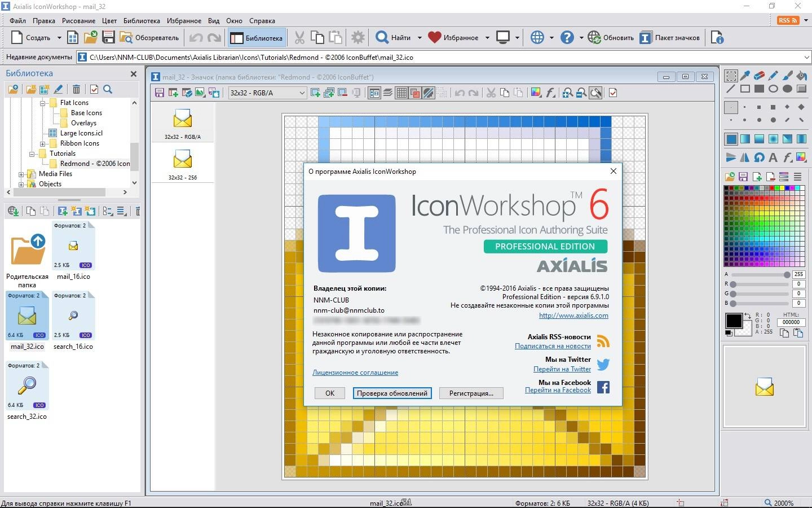
Task: Click zoom out magnifier in editor toolbar
Action: pyautogui.click(x=581, y=93)
